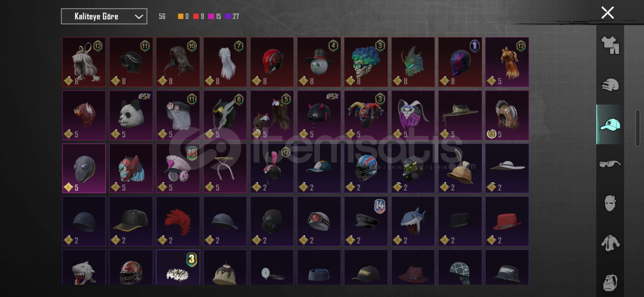Open the backpack category at sidebar bottom
The height and width of the screenshot is (297, 644).
coord(610,282)
